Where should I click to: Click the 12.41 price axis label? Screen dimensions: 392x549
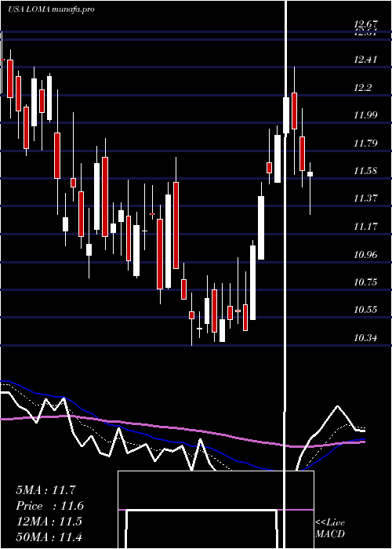tap(365, 59)
